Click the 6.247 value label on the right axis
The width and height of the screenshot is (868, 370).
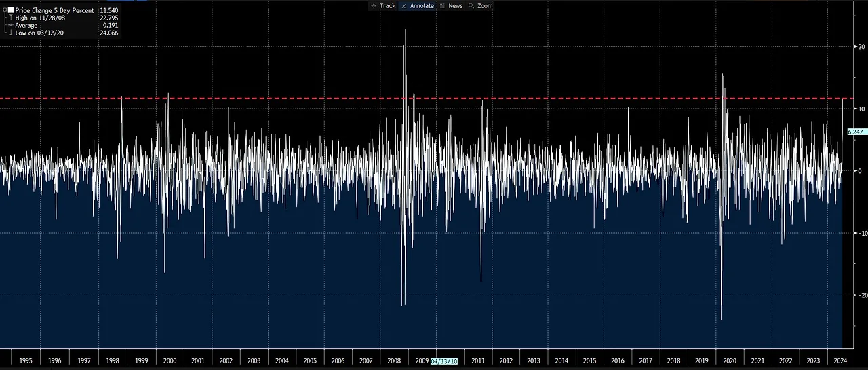click(856, 132)
